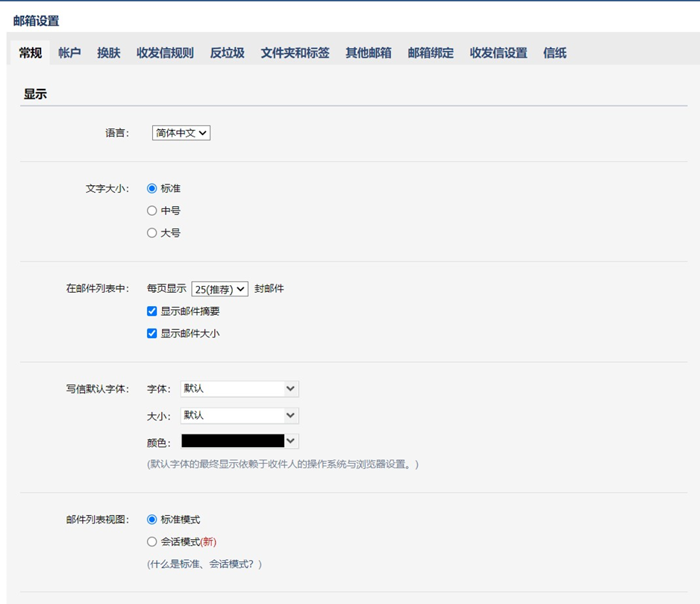Open the 什么是标准、会话模式? help link

[x=204, y=564]
